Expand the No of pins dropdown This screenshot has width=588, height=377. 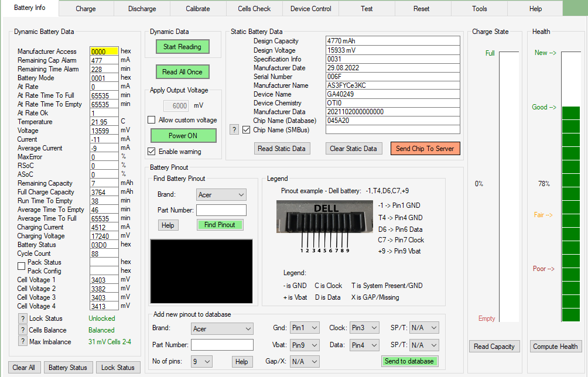click(x=202, y=362)
